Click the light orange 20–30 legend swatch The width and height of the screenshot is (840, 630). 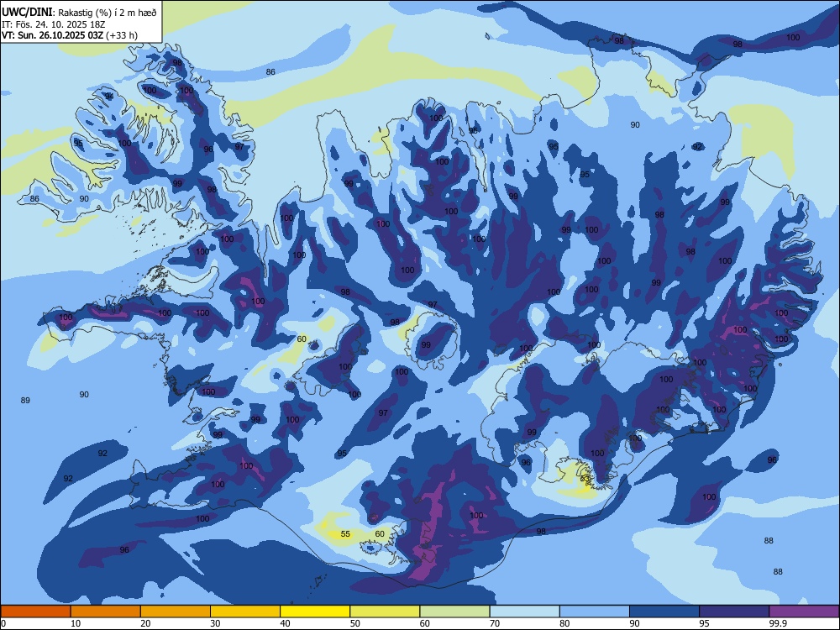pos(176,612)
